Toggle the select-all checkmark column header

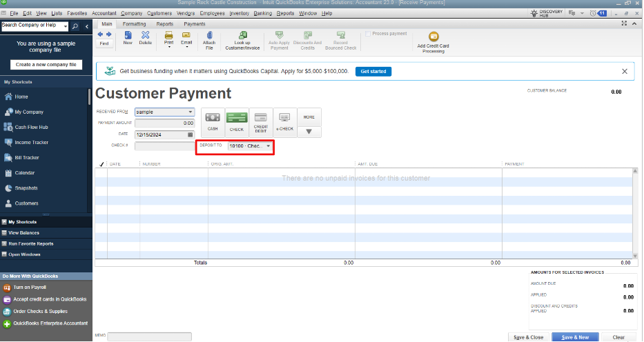(x=101, y=164)
